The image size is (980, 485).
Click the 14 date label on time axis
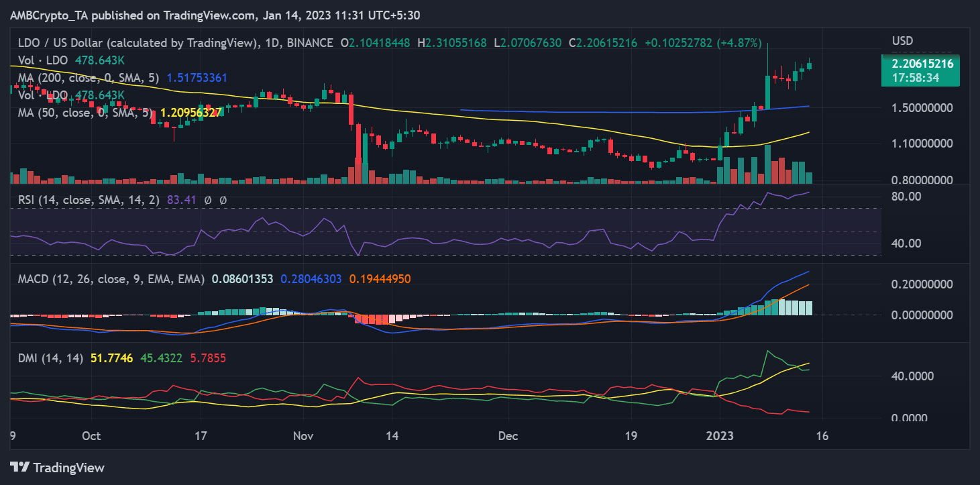click(x=393, y=436)
